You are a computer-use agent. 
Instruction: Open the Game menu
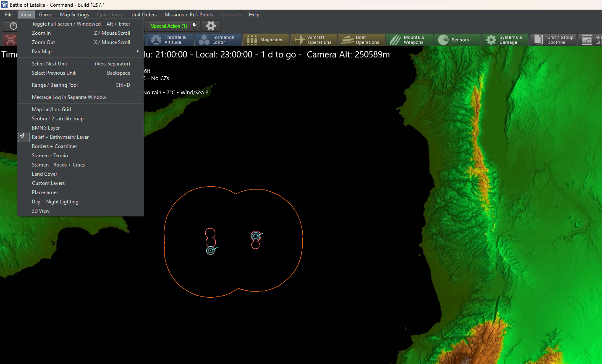(x=46, y=15)
